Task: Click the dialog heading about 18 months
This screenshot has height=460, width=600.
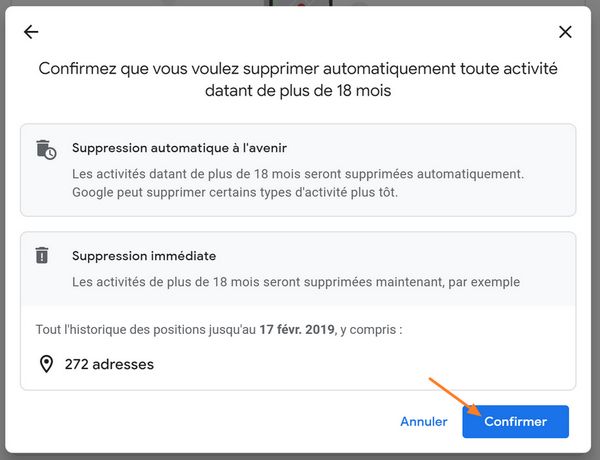Action: click(x=298, y=70)
